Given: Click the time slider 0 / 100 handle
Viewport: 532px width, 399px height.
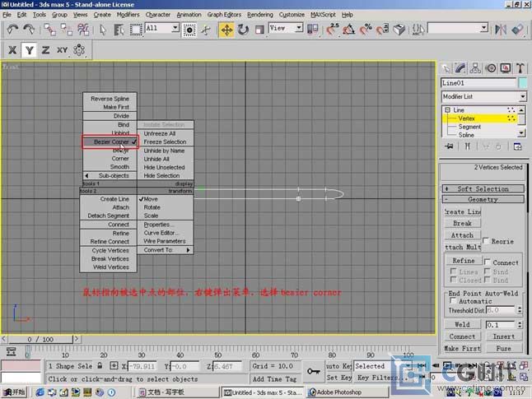Looking at the screenshot, I should [40, 339].
